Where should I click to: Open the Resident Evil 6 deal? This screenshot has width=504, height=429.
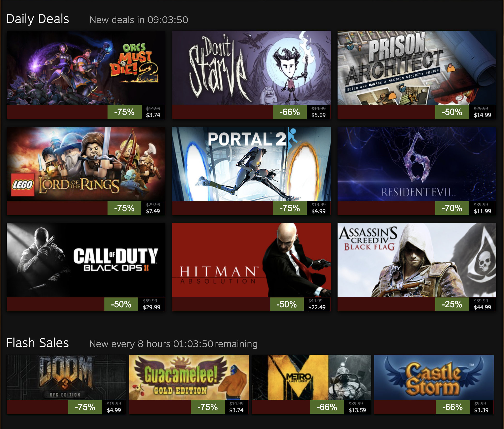coord(417,164)
